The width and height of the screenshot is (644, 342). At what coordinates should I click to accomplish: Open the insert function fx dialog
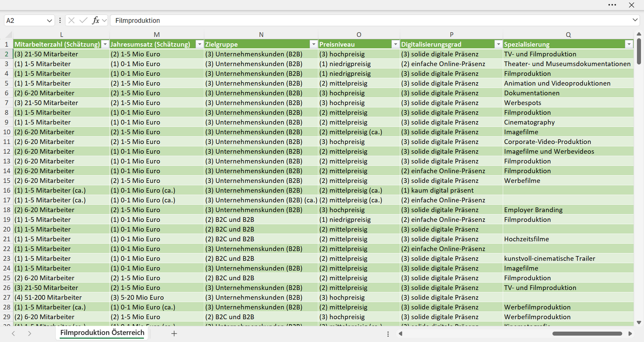click(x=95, y=21)
